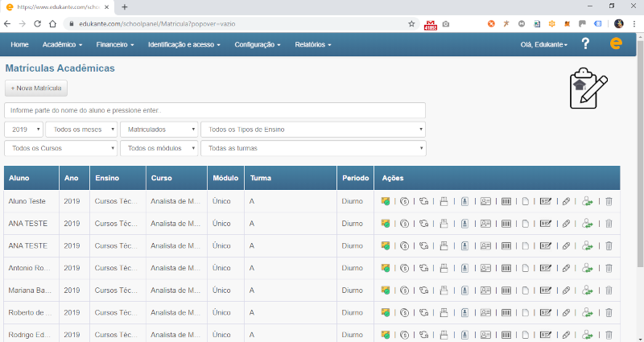Viewport: 644px width, 342px height.
Task: Open the Chrome three-dot menu
Action: coord(634,24)
